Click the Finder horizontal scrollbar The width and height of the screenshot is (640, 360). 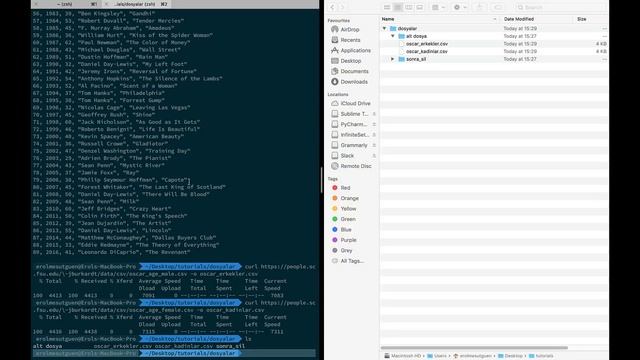click(474, 348)
